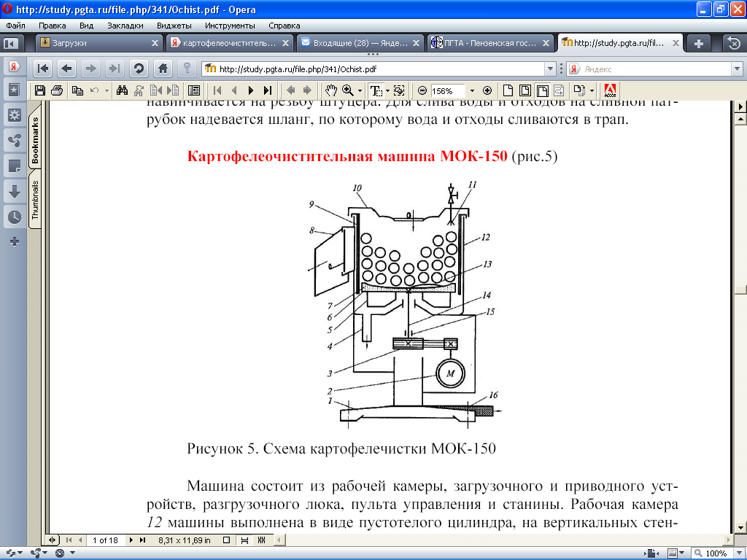Screen dimensions: 747x560
Task: Click the copy to clipboard icon
Action: pos(77,90)
